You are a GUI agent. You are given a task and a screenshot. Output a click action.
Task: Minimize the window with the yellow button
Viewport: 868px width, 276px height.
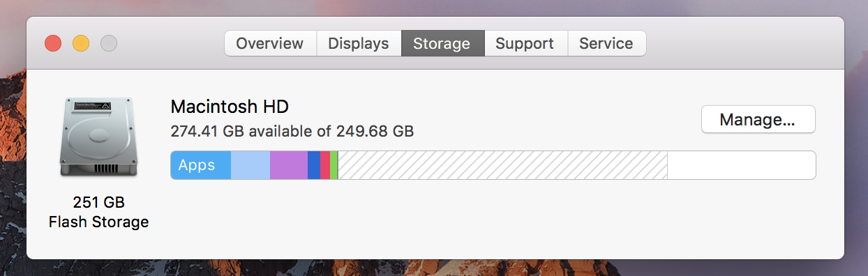tap(81, 43)
